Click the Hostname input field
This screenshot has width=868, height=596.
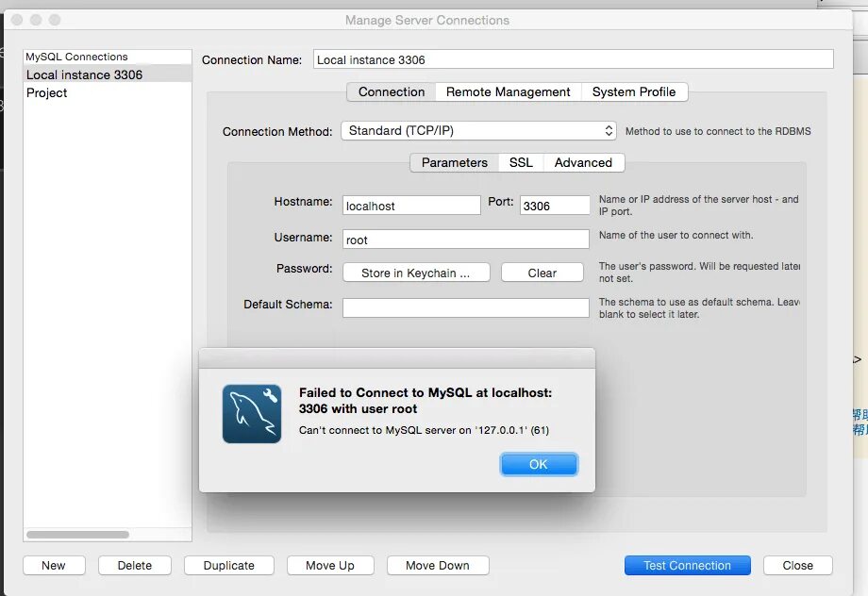click(x=411, y=206)
